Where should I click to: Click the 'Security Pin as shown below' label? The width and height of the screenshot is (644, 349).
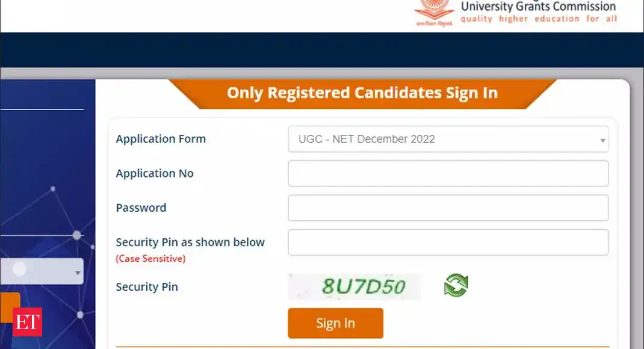[190, 242]
